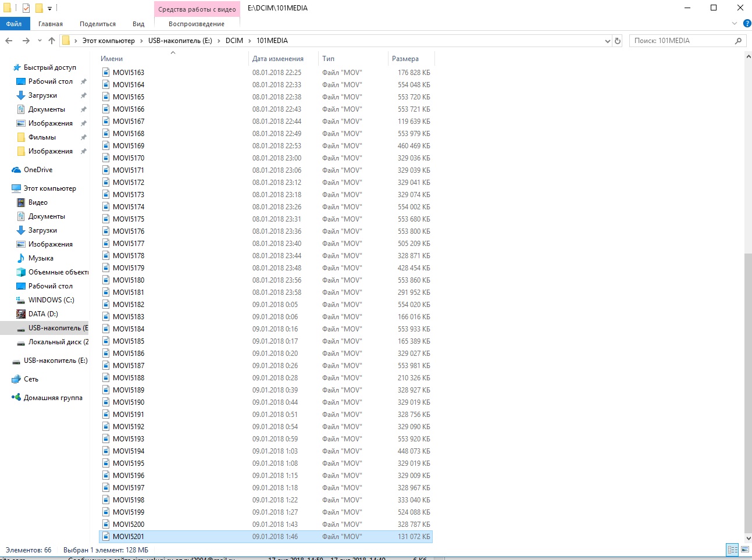Open the address bar history dropdown
Image resolution: width=752 pixels, height=560 pixels.
(607, 41)
